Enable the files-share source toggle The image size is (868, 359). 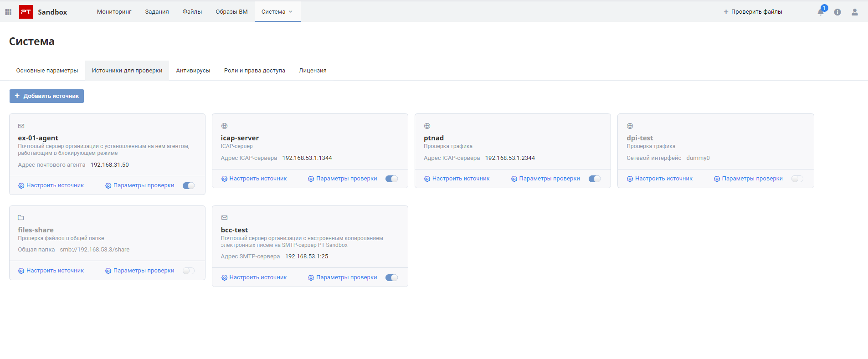click(x=189, y=271)
